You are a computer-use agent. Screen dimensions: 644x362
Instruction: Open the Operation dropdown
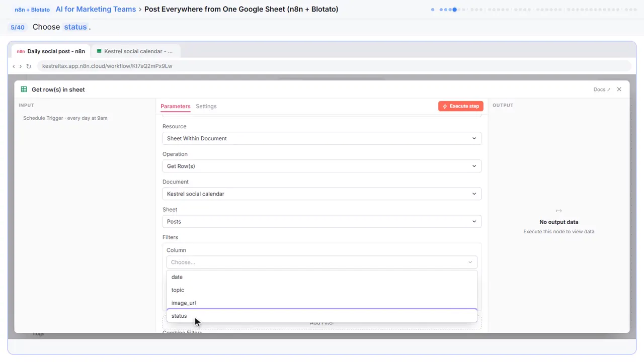pos(321,166)
